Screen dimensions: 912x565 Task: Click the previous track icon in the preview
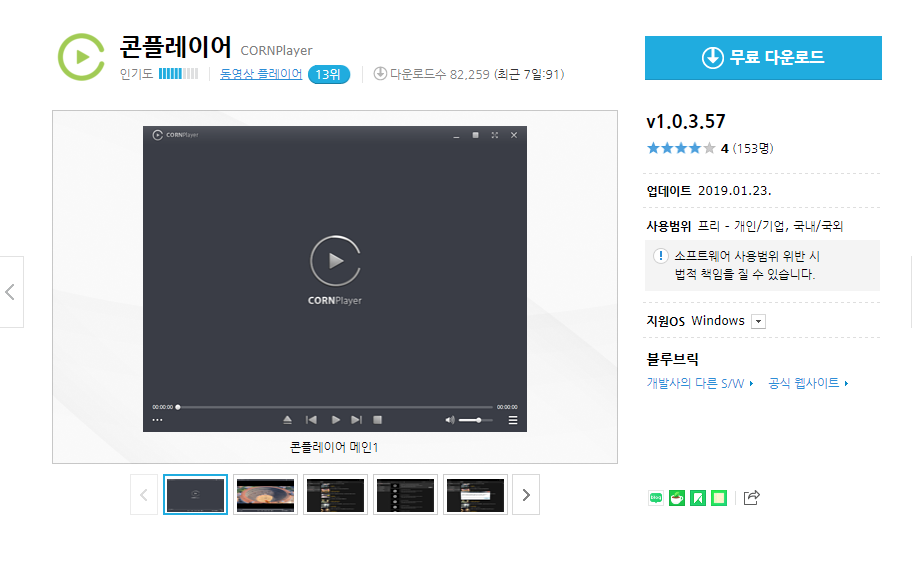[x=311, y=420]
